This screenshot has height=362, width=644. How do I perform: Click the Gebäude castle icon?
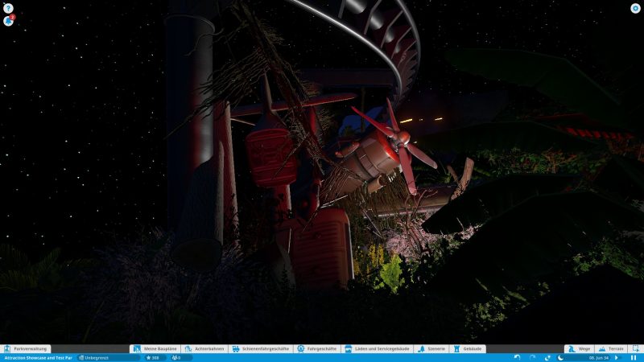[x=468, y=349]
